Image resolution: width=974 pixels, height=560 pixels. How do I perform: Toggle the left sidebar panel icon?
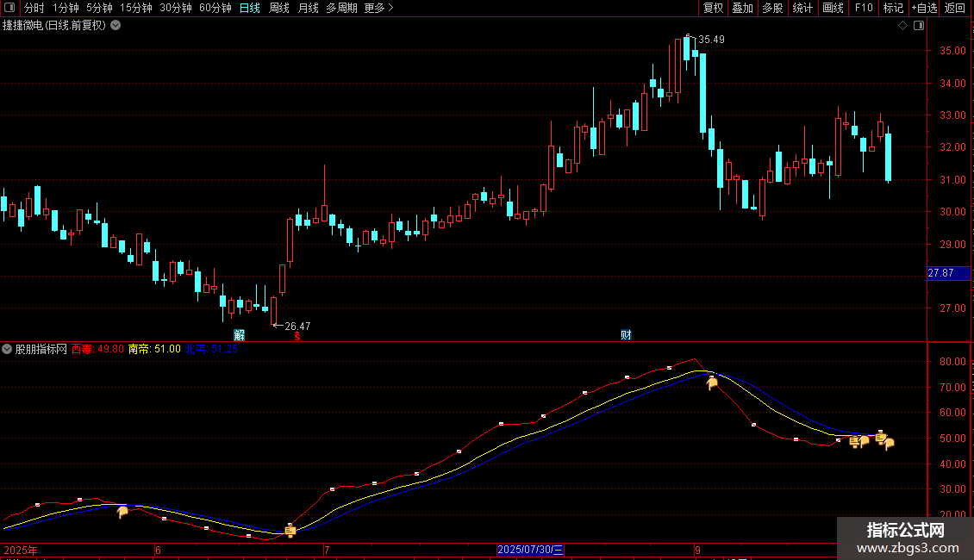[x=9, y=8]
